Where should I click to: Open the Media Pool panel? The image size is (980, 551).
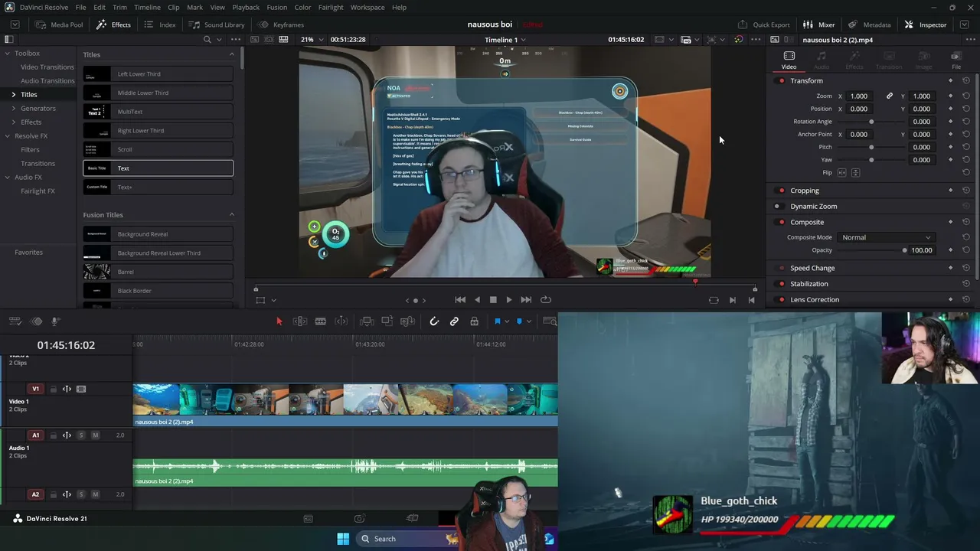[x=59, y=24]
